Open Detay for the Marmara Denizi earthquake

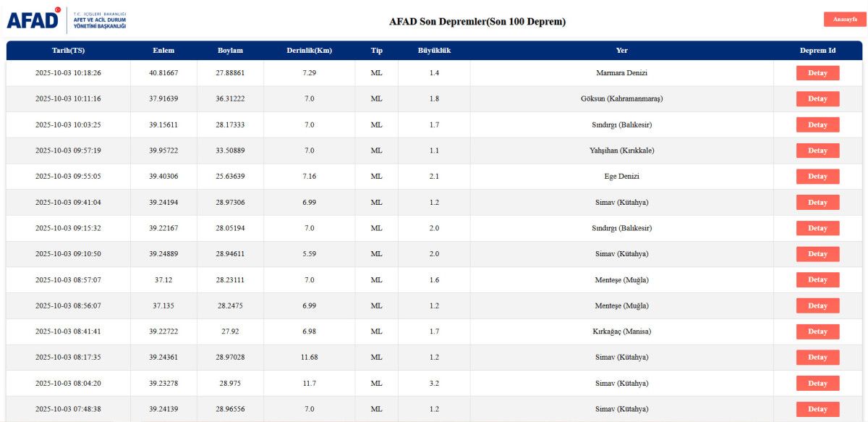[x=817, y=73]
